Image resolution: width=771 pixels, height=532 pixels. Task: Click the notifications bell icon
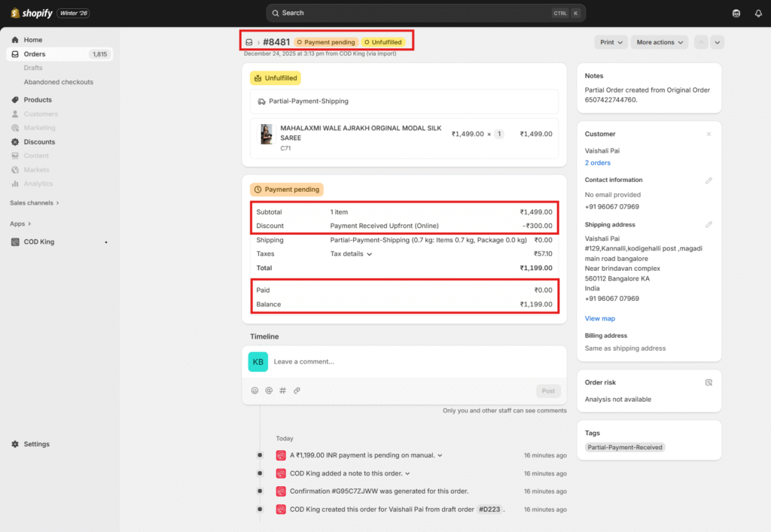[x=758, y=13]
